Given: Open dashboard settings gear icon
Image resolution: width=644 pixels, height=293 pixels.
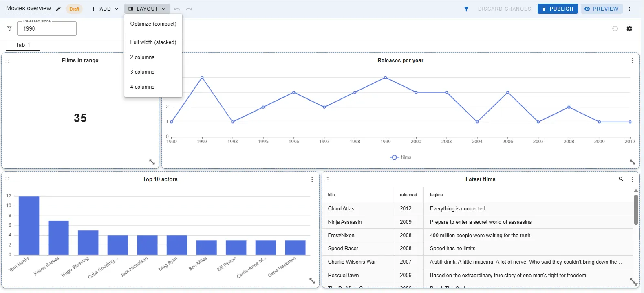Looking at the screenshot, I should click(x=629, y=28).
